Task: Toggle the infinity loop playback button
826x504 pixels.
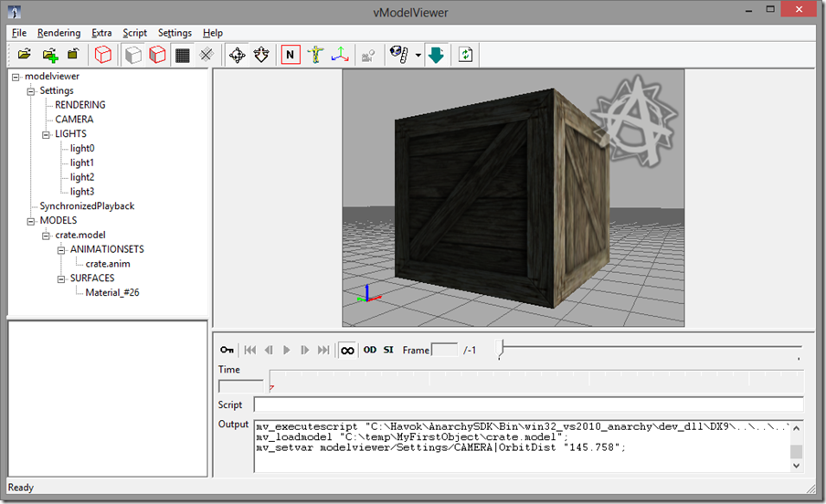Action: 347,350
